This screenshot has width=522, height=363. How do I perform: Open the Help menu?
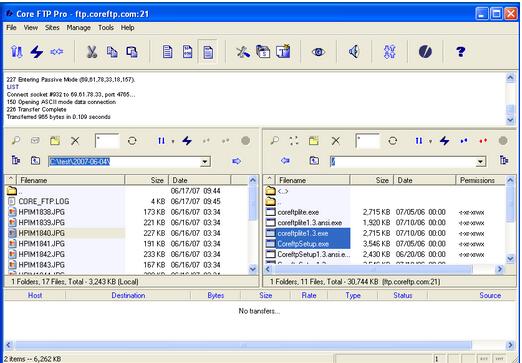point(127,28)
